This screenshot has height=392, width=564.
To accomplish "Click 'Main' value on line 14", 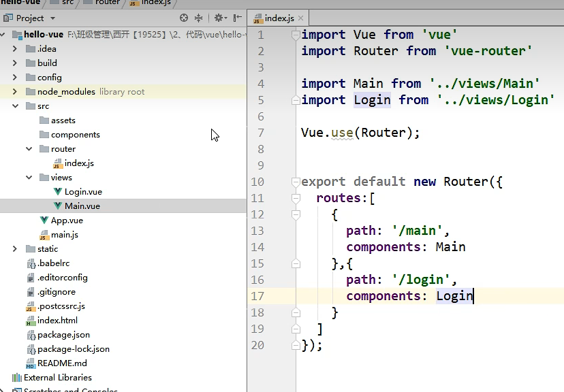I will click(x=450, y=247).
